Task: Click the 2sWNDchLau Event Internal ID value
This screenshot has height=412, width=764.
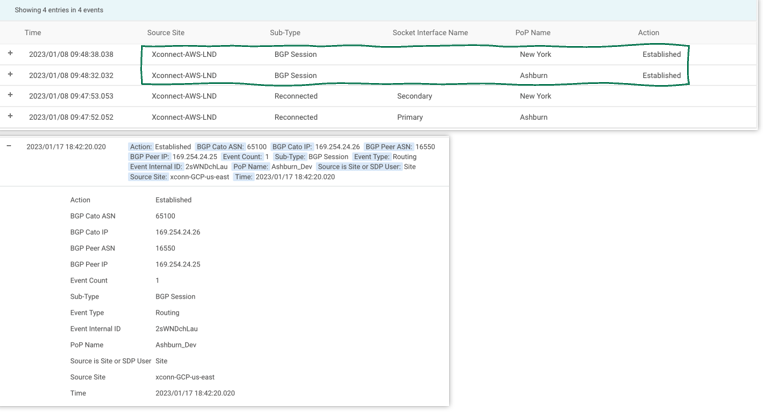Action: pos(176,329)
